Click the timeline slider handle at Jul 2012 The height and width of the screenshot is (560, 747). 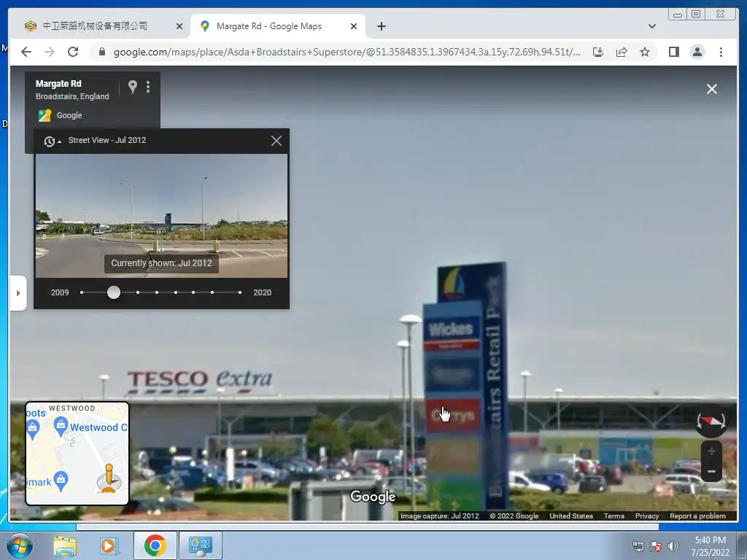coord(113,292)
